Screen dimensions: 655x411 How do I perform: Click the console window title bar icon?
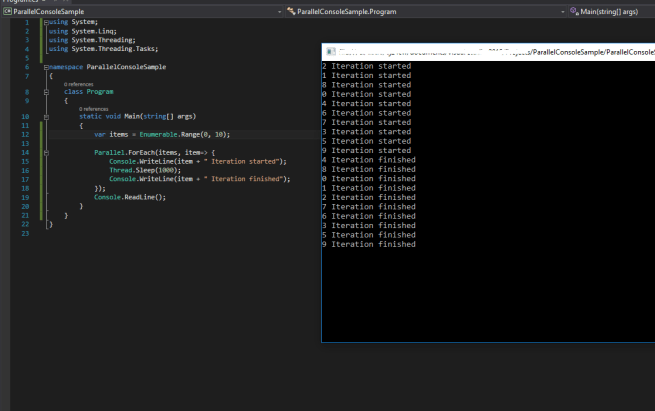pos(330,51)
